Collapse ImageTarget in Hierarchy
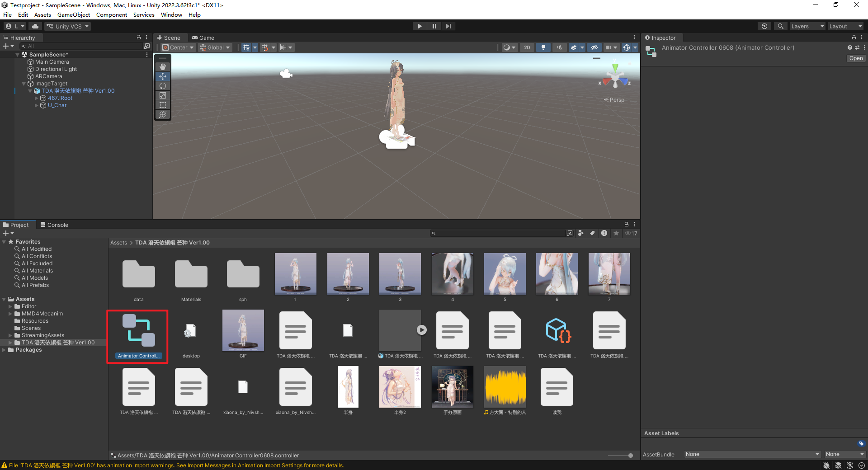 [24, 84]
